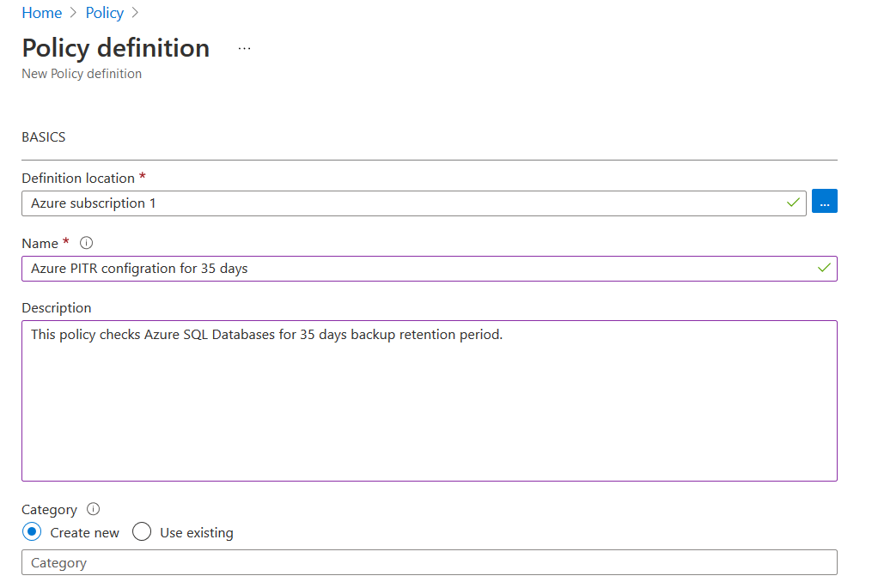This screenshot has height=588, width=878.
Task: Click the BASICS section heading
Action: (x=43, y=136)
